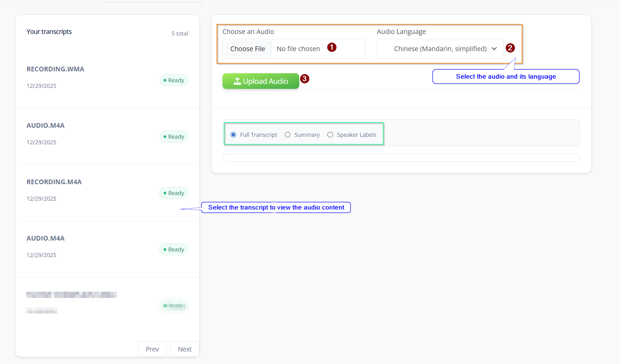Click the empty transcript output field
The image size is (620, 364).
pyautogui.click(x=401, y=158)
